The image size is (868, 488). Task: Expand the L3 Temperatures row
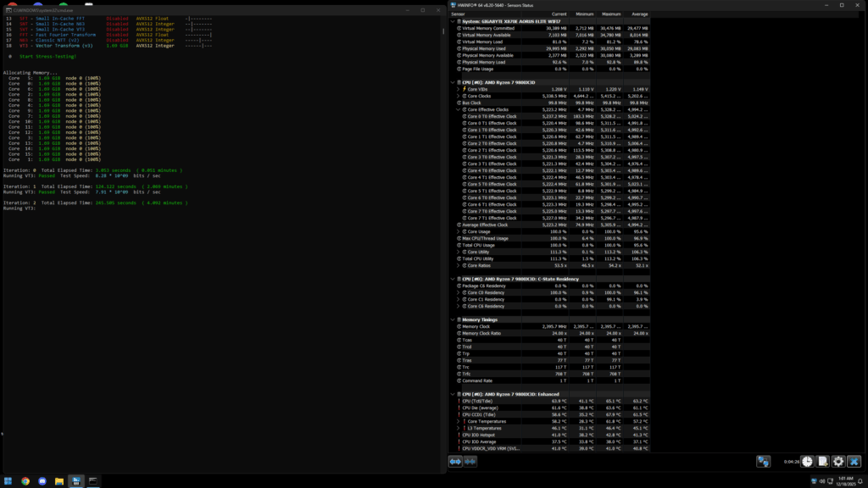pos(459,428)
